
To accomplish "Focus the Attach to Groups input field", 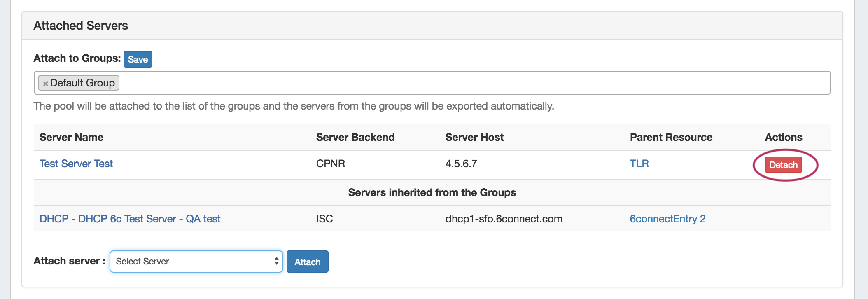I will coord(453,83).
